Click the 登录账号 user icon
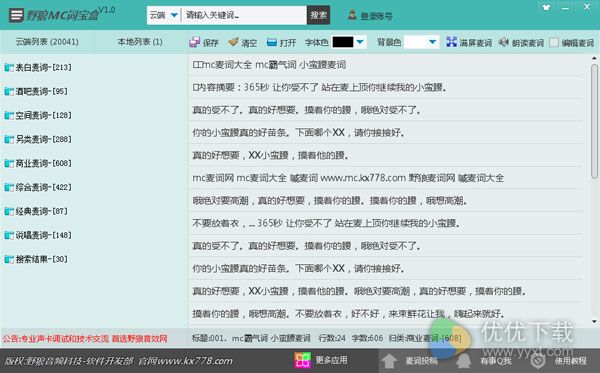The width and height of the screenshot is (600, 373). pyautogui.click(x=352, y=15)
